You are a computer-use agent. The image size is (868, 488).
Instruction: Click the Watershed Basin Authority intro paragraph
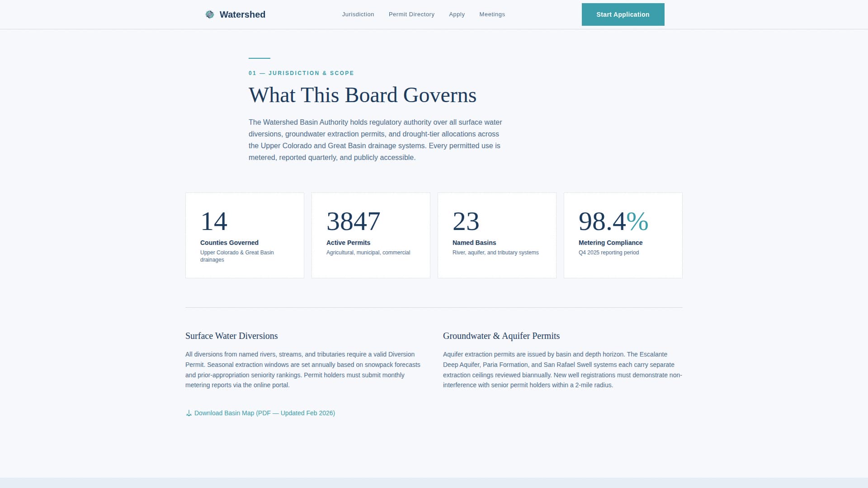375,140
